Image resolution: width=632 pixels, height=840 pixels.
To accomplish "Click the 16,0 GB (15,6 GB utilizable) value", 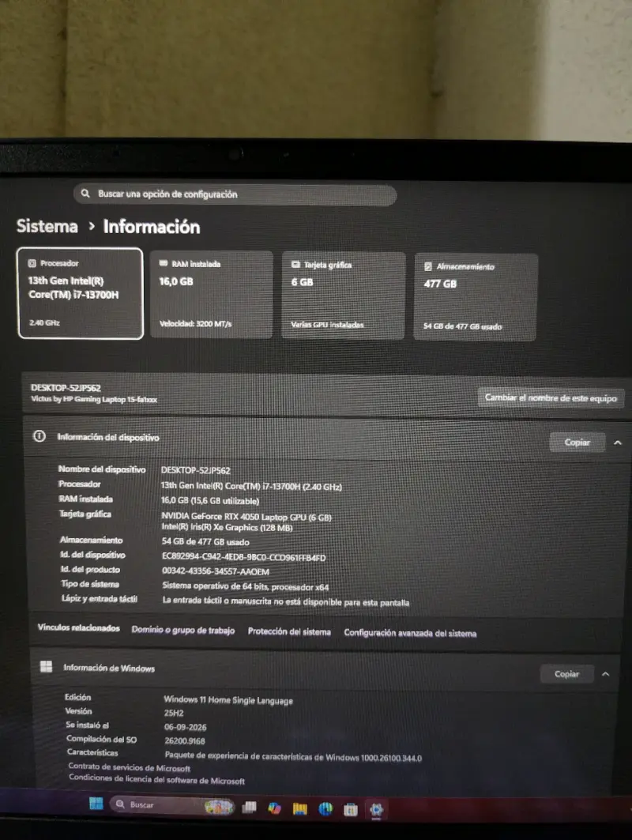I will point(210,501).
